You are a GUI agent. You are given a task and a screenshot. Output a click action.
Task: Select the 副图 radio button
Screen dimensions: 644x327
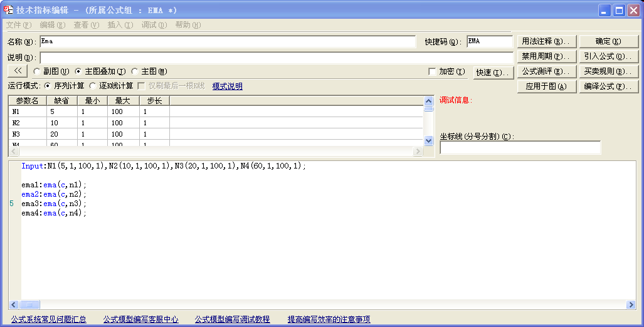point(37,71)
